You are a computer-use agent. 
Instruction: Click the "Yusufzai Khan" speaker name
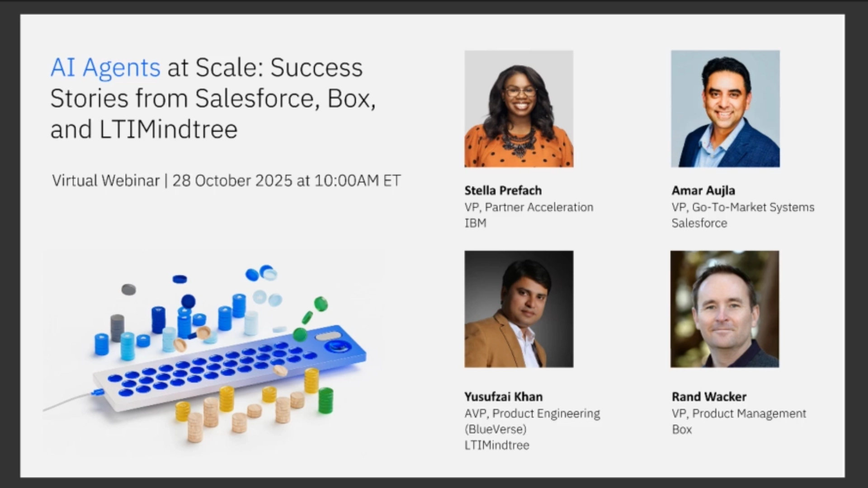click(503, 397)
